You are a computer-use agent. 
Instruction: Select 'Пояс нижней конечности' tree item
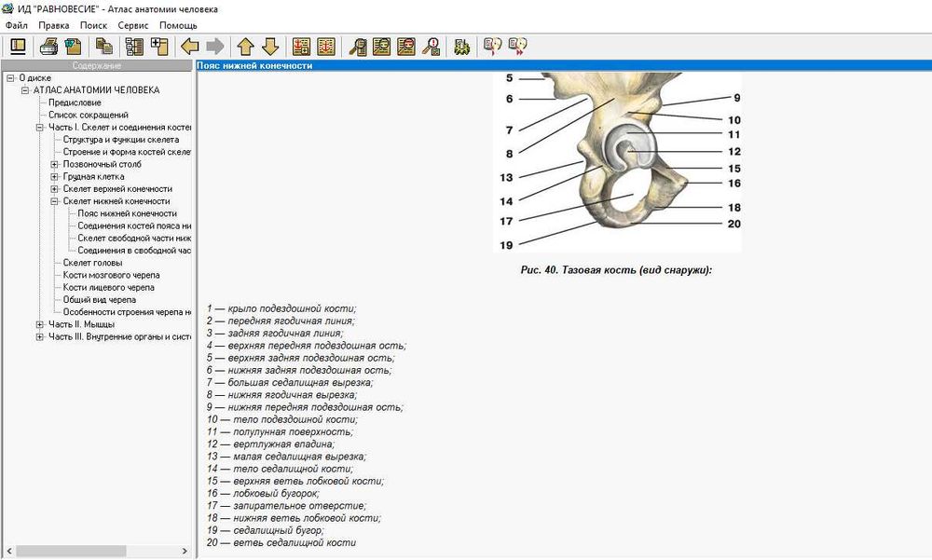[127, 213]
